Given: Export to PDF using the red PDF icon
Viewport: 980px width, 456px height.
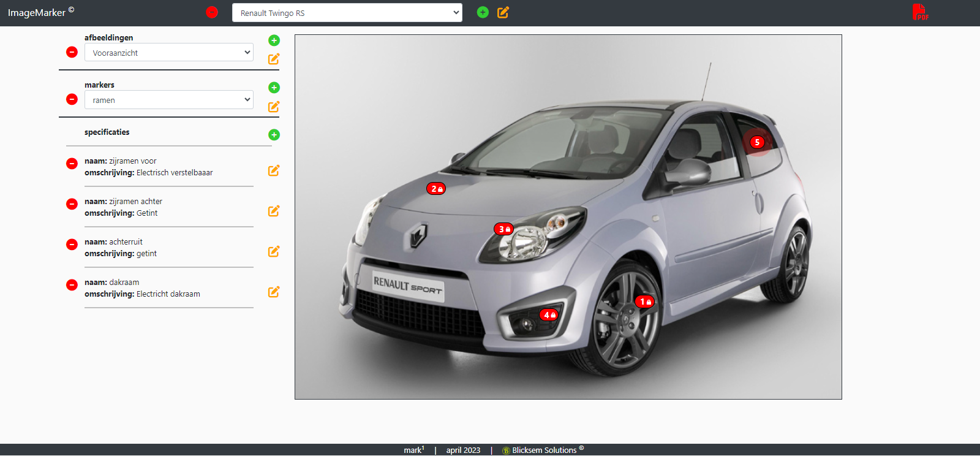Looking at the screenshot, I should point(919,12).
